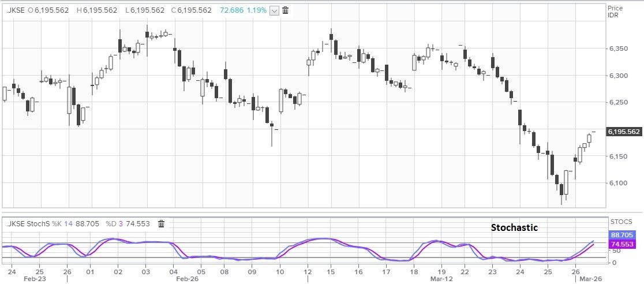Click the 6,250 price axis label
This screenshot has height=284, width=644.
pyautogui.click(x=617, y=103)
